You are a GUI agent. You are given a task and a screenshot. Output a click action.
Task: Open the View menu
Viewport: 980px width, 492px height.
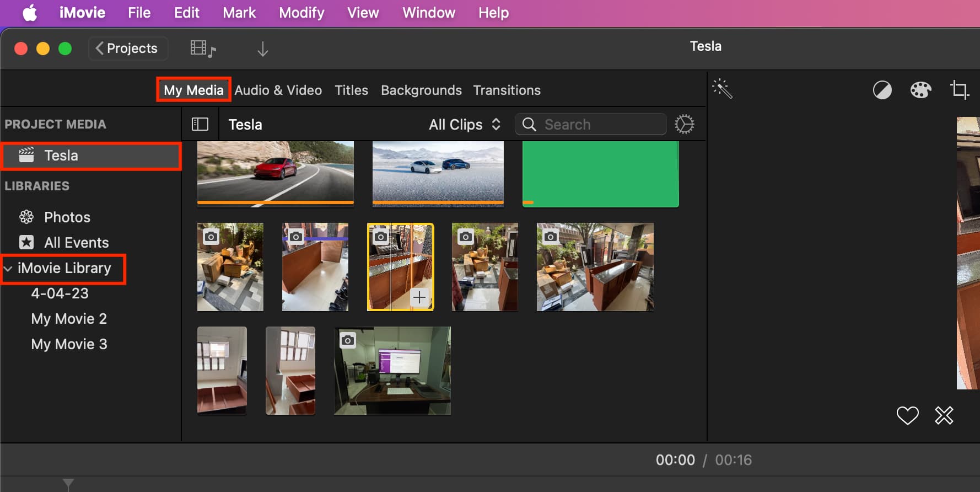coord(363,13)
